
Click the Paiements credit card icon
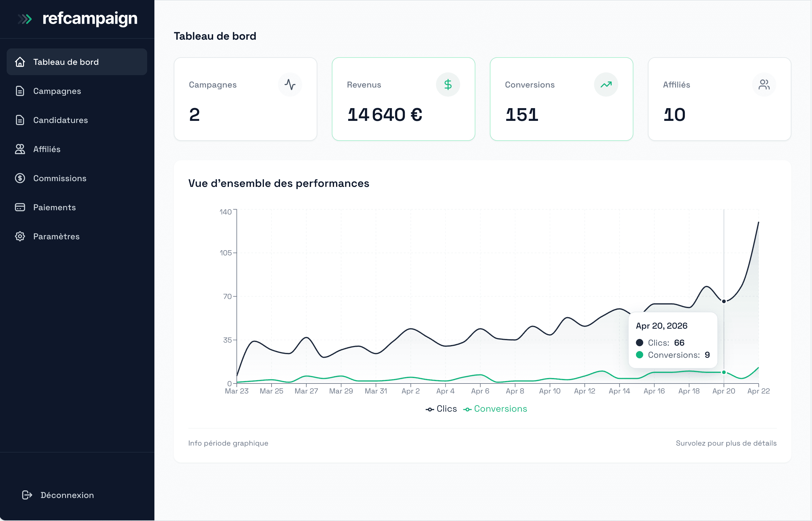(20, 207)
